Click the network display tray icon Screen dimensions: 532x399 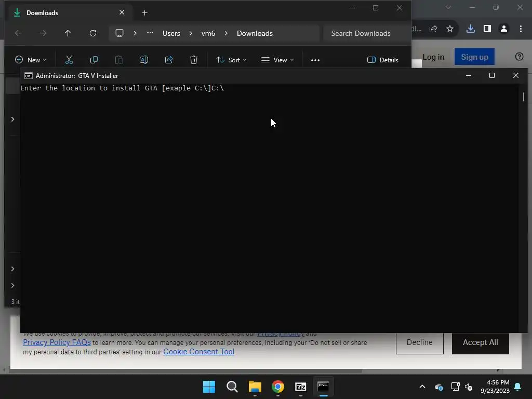coord(455,387)
